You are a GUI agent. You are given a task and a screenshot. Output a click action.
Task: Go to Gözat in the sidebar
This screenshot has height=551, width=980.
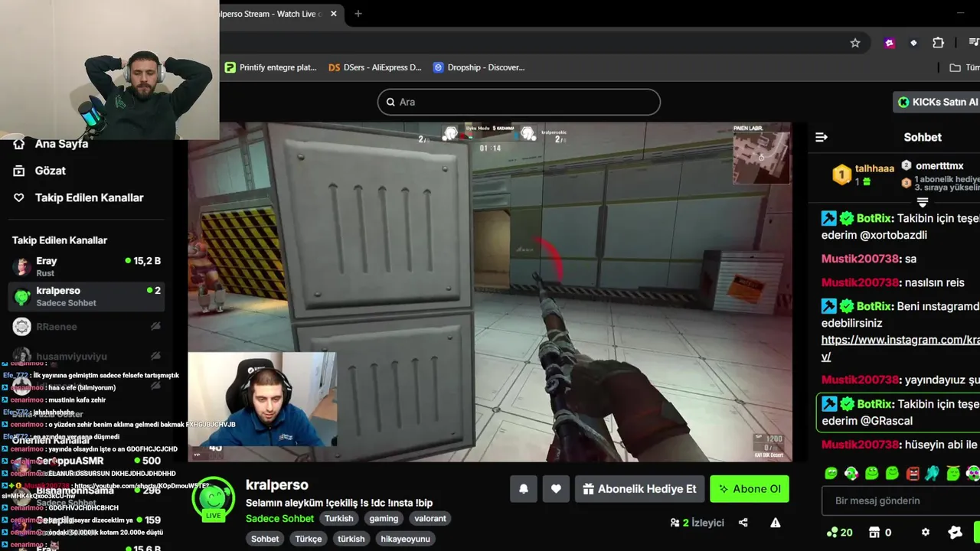click(x=51, y=171)
